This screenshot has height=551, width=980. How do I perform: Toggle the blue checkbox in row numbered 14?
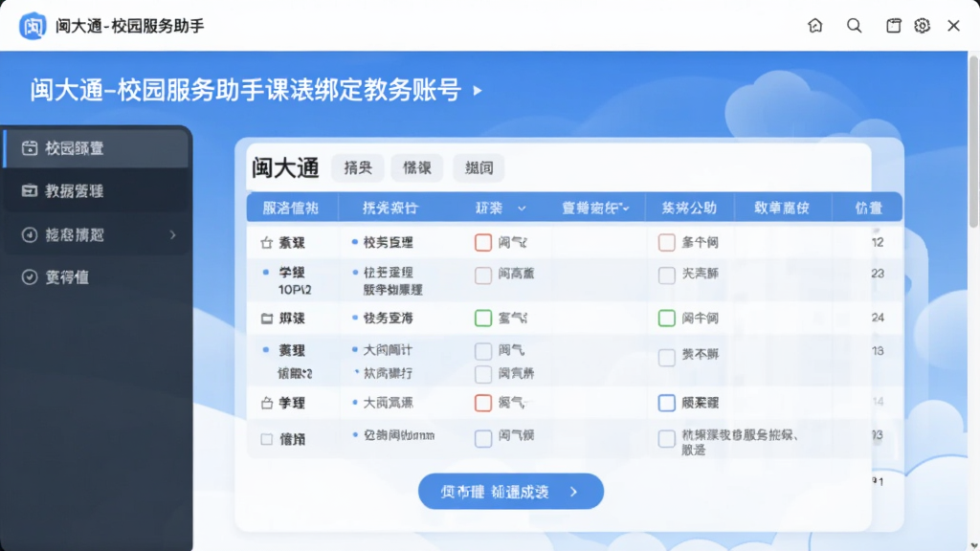[x=667, y=403]
